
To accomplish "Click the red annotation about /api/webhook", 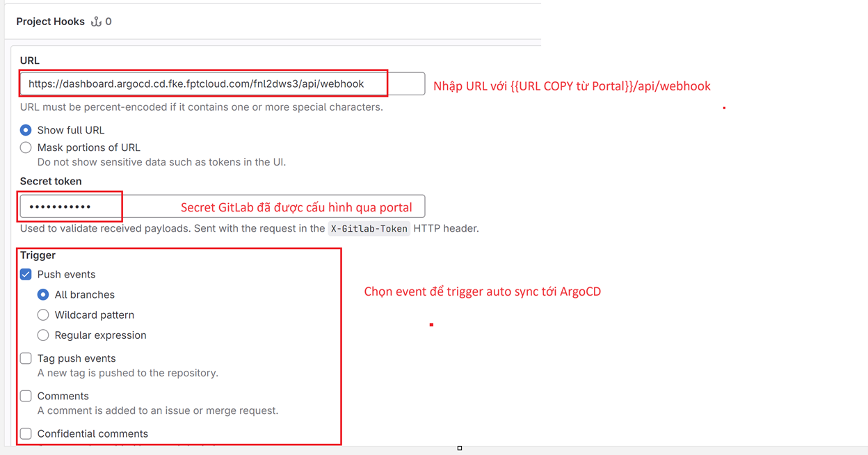I will 572,86.
